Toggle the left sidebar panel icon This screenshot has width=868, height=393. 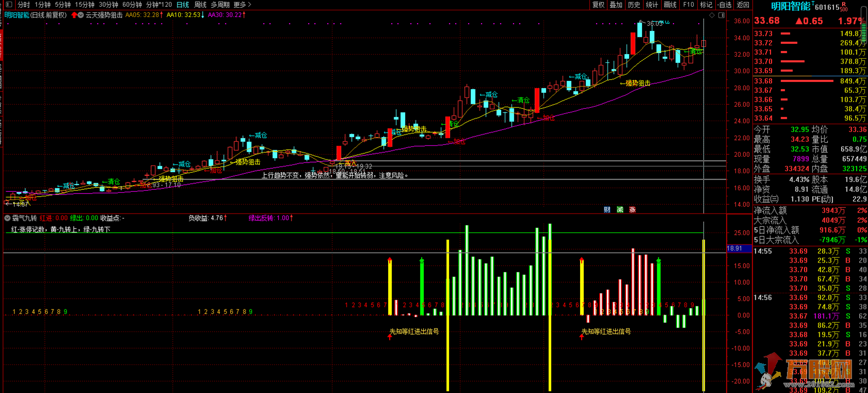(8, 5)
